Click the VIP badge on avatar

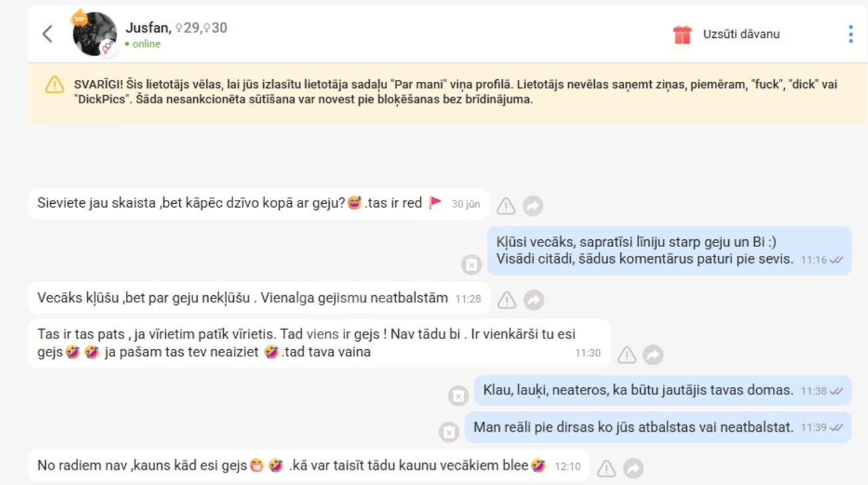point(80,18)
